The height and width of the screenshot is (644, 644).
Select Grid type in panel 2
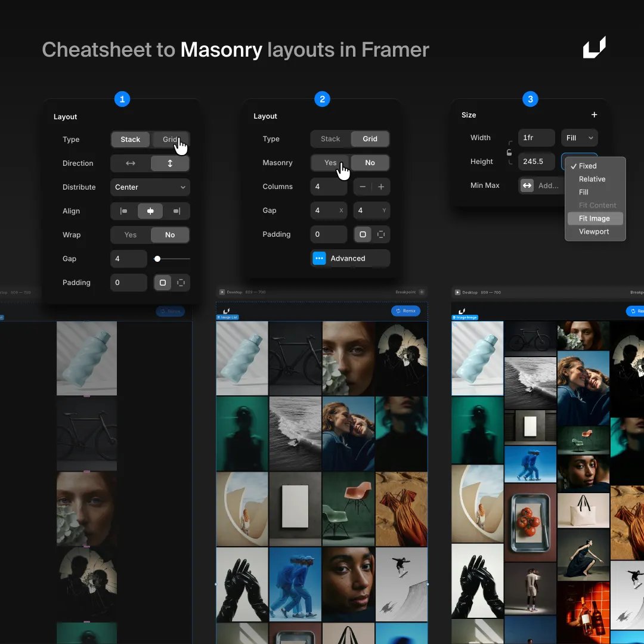point(370,139)
